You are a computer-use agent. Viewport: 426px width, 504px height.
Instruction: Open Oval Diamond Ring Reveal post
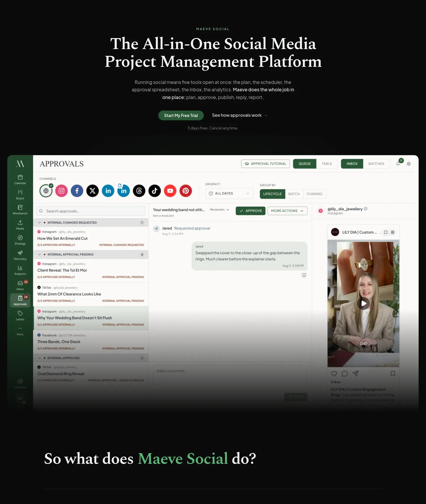pos(91,374)
